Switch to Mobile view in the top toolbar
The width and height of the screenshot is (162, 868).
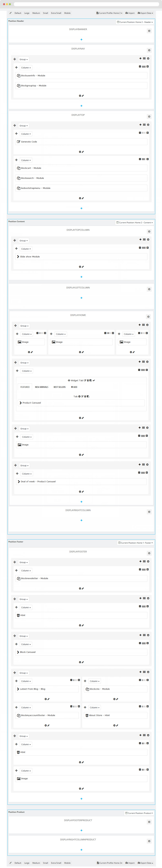click(x=68, y=13)
